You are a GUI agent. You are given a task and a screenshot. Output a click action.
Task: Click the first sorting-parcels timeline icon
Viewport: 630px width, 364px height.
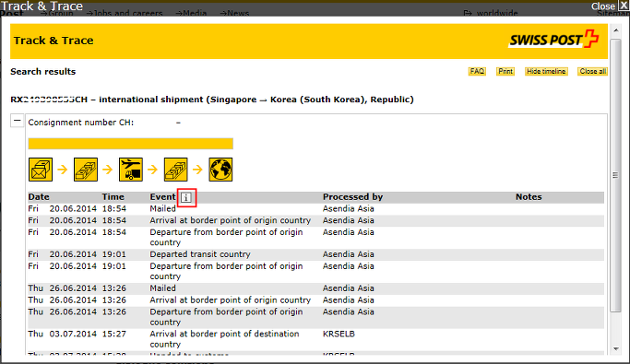click(x=86, y=170)
